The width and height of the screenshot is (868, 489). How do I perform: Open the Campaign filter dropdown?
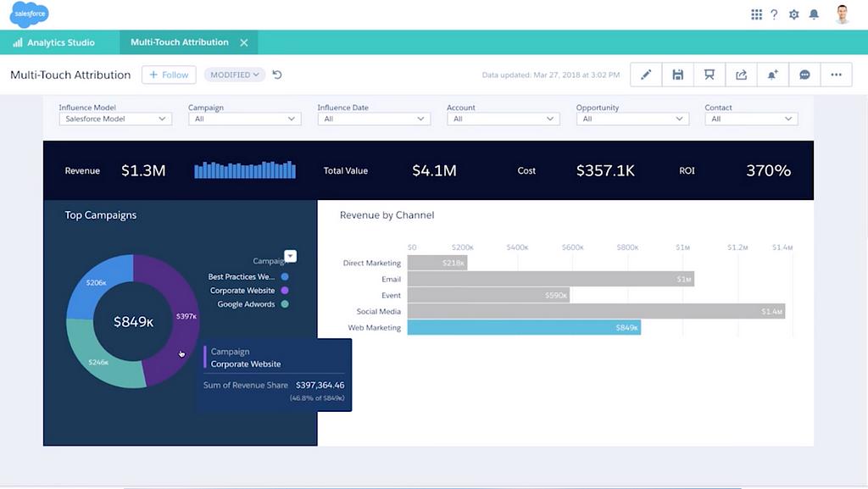tap(244, 119)
